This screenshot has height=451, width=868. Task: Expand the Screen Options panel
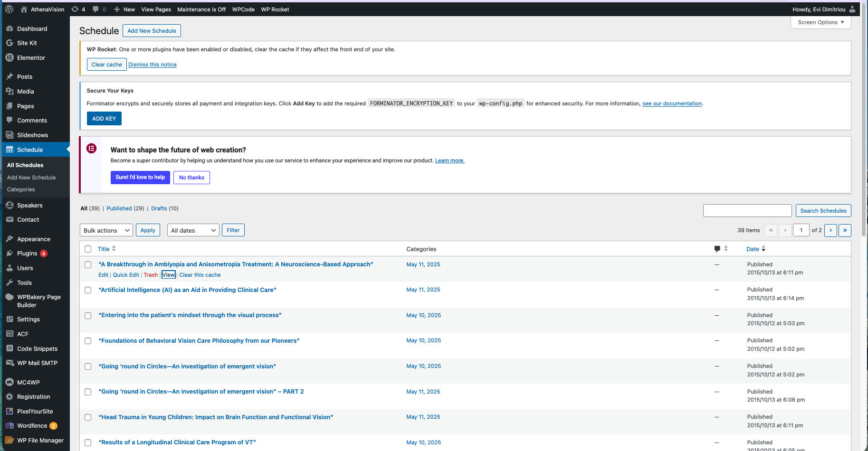[x=820, y=22]
